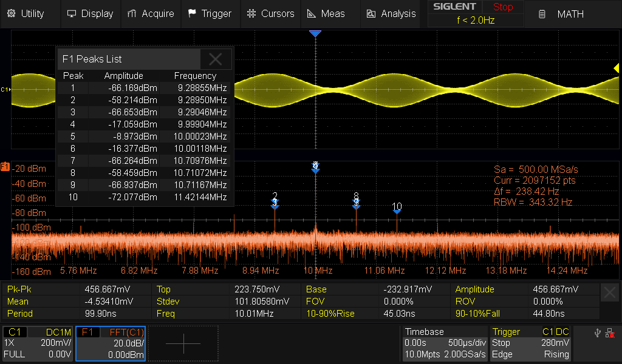Close the F1 Peaks List window
This screenshot has height=364, width=622.
pos(216,59)
